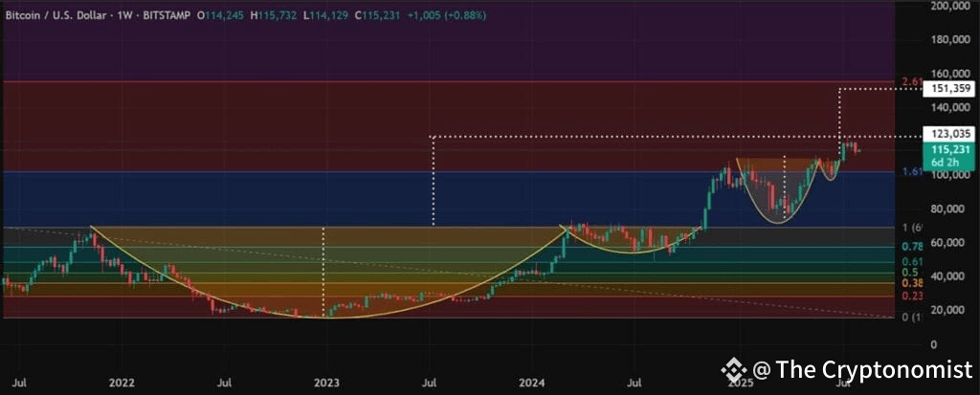Screen dimensions: 980x395
Task: Click the 140,000 price axis label
Action: tap(952, 107)
